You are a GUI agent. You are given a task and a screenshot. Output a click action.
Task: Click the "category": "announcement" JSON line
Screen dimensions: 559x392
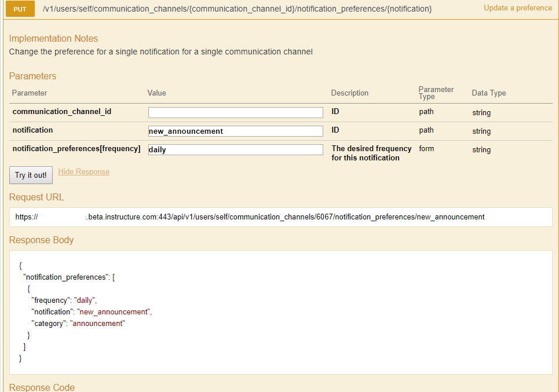point(78,324)
